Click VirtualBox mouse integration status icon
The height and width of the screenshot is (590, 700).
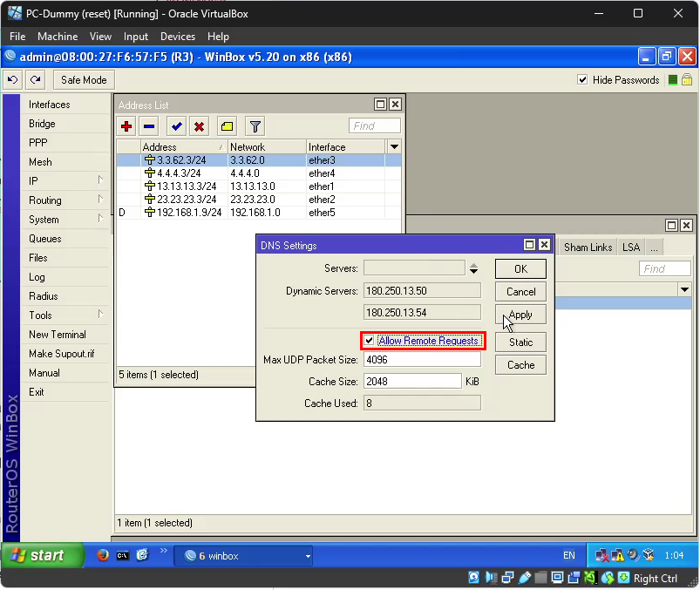pos(608,579)
